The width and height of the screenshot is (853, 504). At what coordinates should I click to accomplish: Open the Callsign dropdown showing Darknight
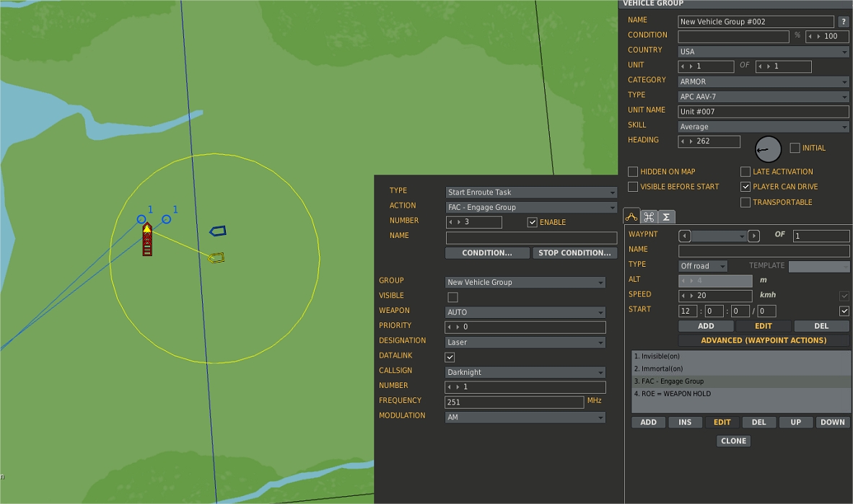[x=525, y=373]
